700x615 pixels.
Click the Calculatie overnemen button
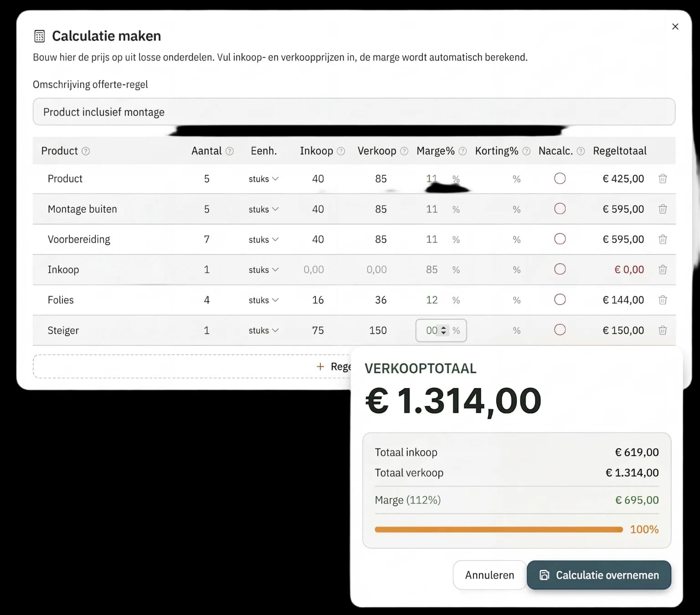[598, 575]
